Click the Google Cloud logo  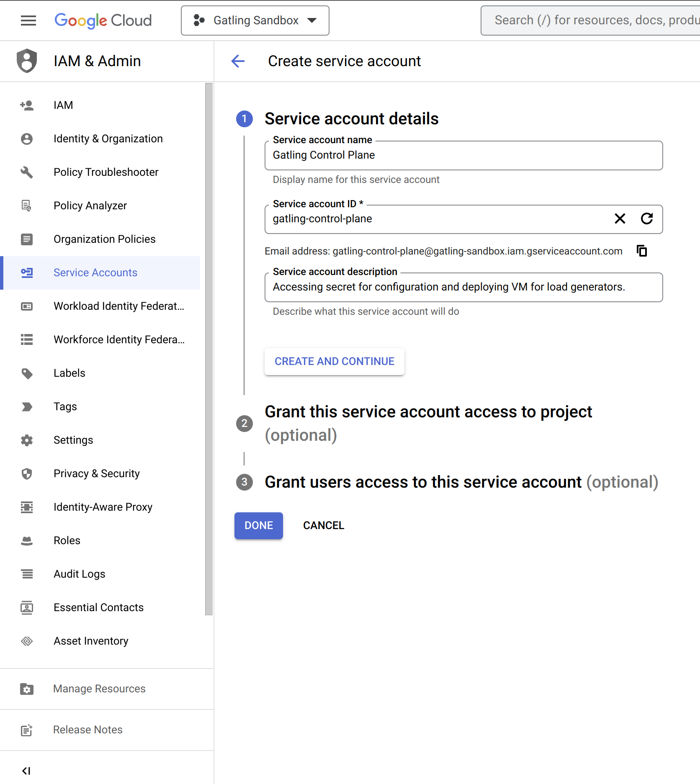click(103, 21)
